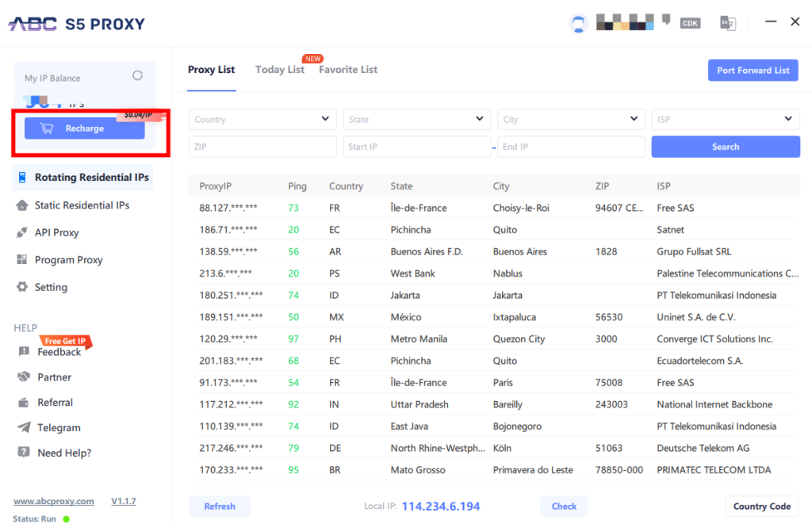812x524 pixels.
Task: Click the Need Help question mark icon
Action: pos(24,452)
